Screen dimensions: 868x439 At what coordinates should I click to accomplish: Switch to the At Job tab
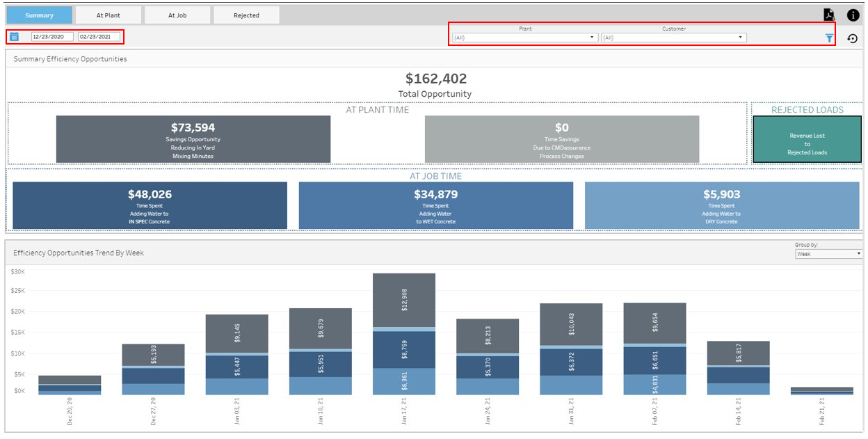(x=177, y=15)
